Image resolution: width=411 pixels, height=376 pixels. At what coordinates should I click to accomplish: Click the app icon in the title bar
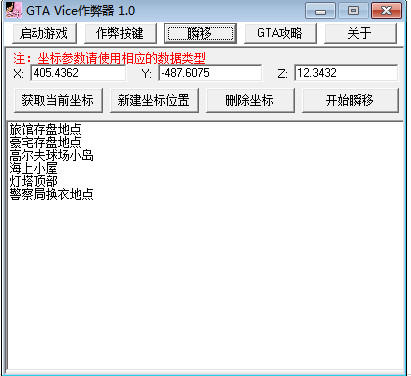14,10
